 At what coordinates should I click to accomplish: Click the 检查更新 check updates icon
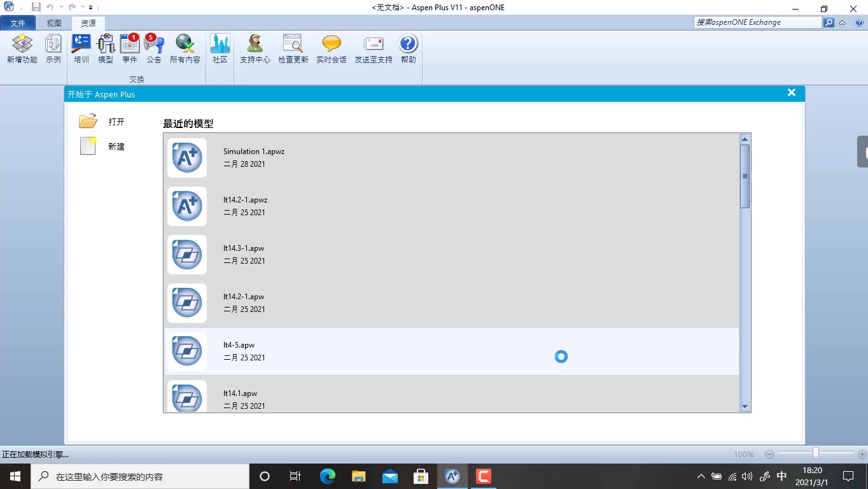point(293,49)
